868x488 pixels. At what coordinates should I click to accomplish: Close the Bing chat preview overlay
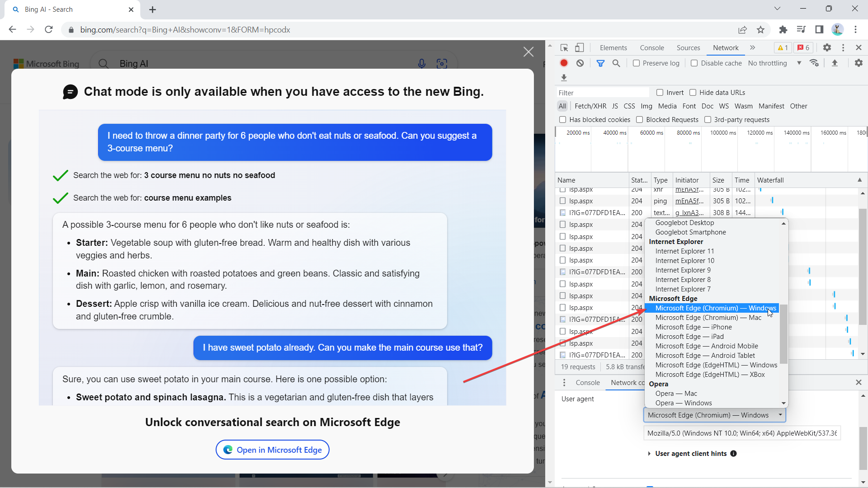[x=528, y=52]
